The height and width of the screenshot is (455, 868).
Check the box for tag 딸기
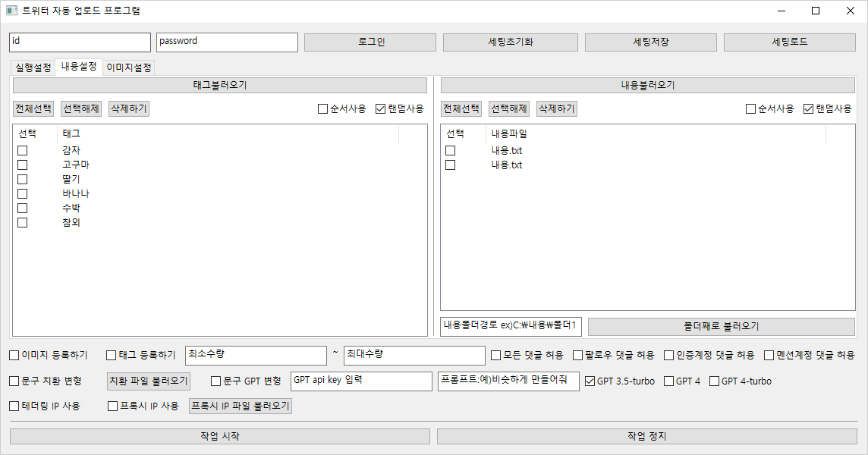22,179
